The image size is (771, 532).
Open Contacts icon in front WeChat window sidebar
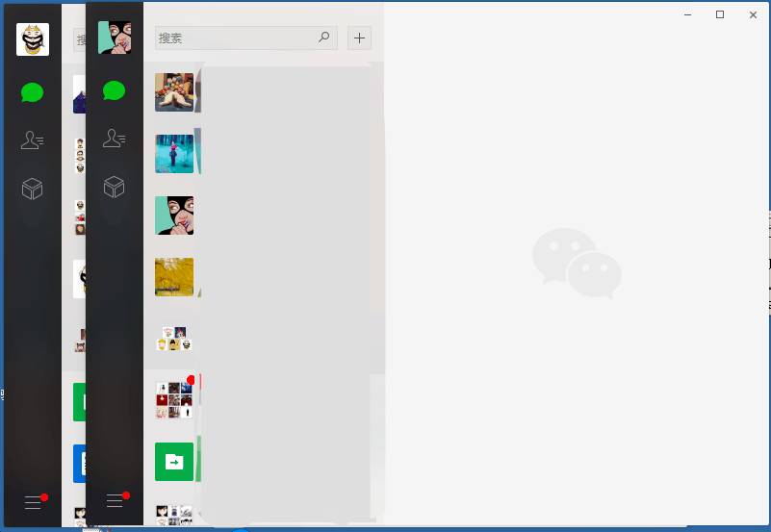click(x=114, y=139)
